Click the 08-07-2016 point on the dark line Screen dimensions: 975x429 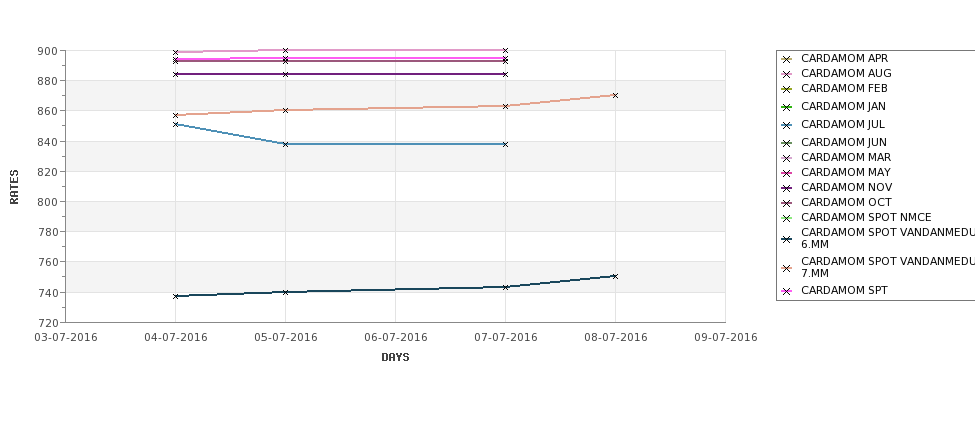pyautogui.click(x=616, y=276)
